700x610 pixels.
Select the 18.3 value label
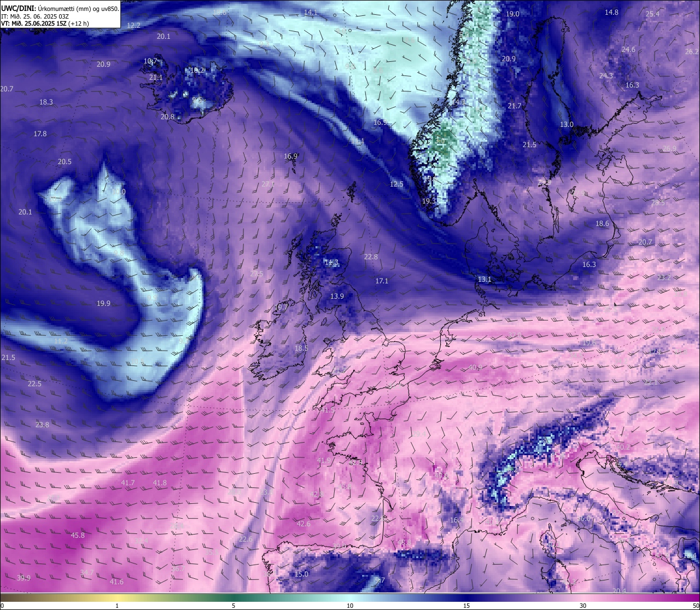pyautogui.click(x=46, y=102)
